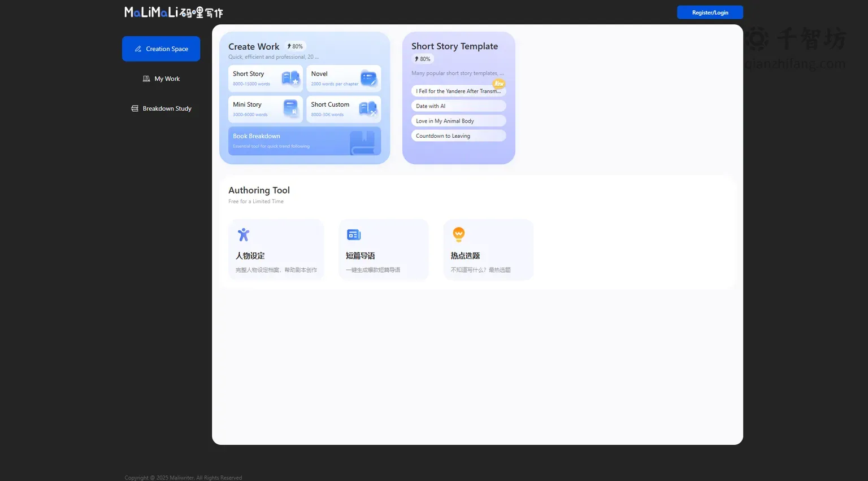The height and width of the screenshot is (481, 868).
Task: Click the 'Many popular short story templates' text
Action: tap(458, 73)
